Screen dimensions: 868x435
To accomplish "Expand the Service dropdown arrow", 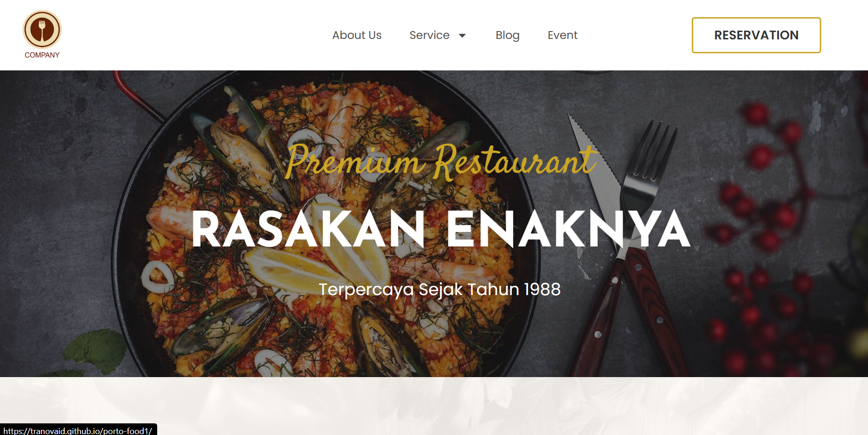I will point(462,36).
